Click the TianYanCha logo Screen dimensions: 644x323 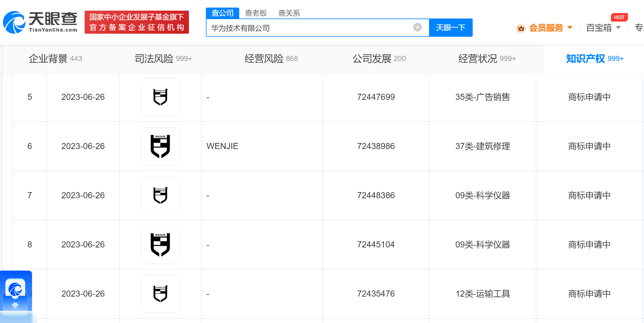pyautogui.click(x=40, y=22)
